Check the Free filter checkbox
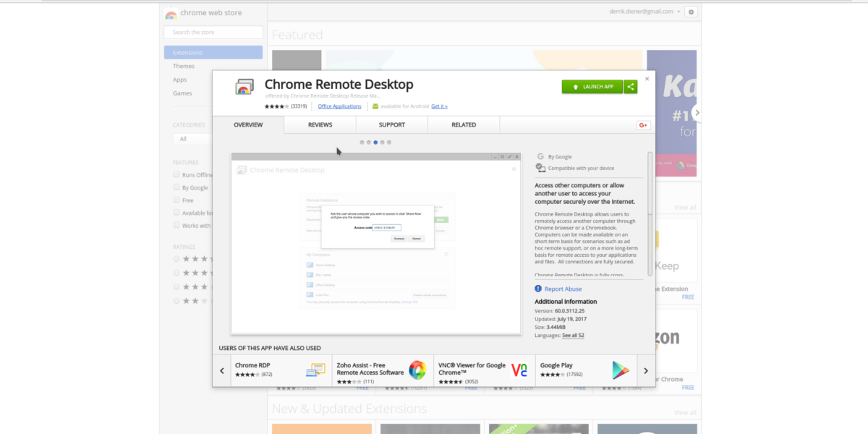The height and width of the screenshot is (434, 868). point(176,200)
